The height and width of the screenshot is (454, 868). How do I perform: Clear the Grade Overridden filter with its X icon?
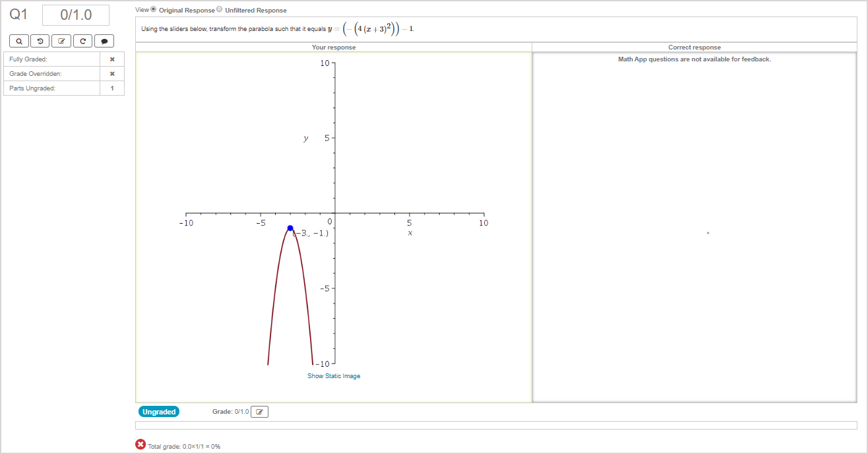coord(112,73)
